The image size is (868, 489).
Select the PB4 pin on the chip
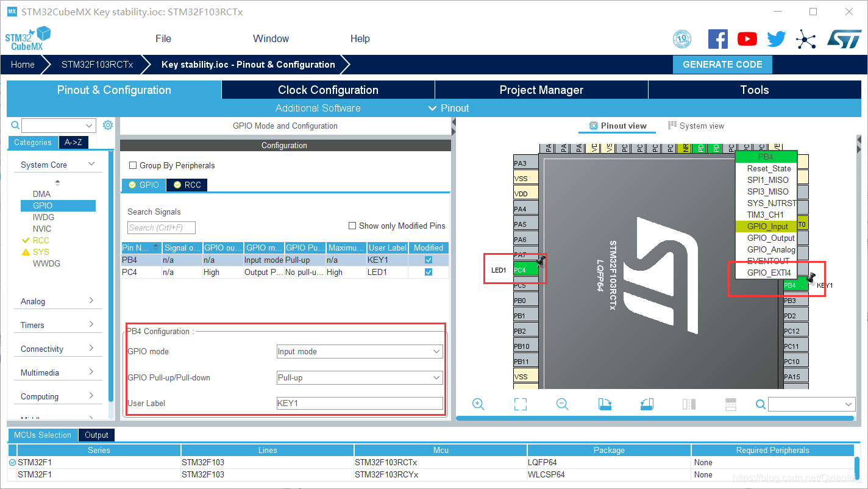795,285
